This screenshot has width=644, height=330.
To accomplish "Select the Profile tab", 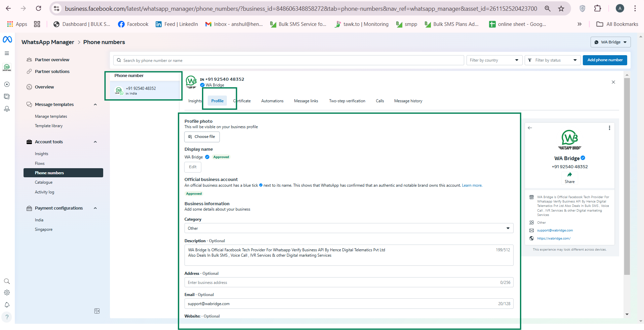I will coord(217,101).
